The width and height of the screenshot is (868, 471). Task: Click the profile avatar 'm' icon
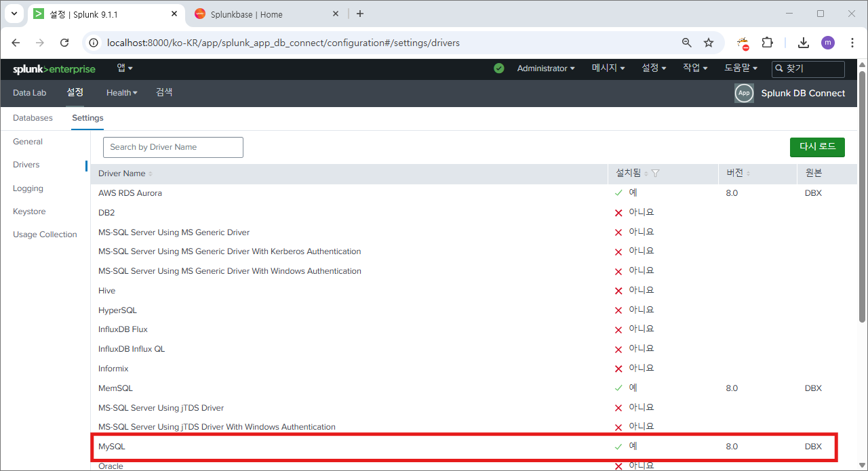pyautogui.click(x=828, y=43)
